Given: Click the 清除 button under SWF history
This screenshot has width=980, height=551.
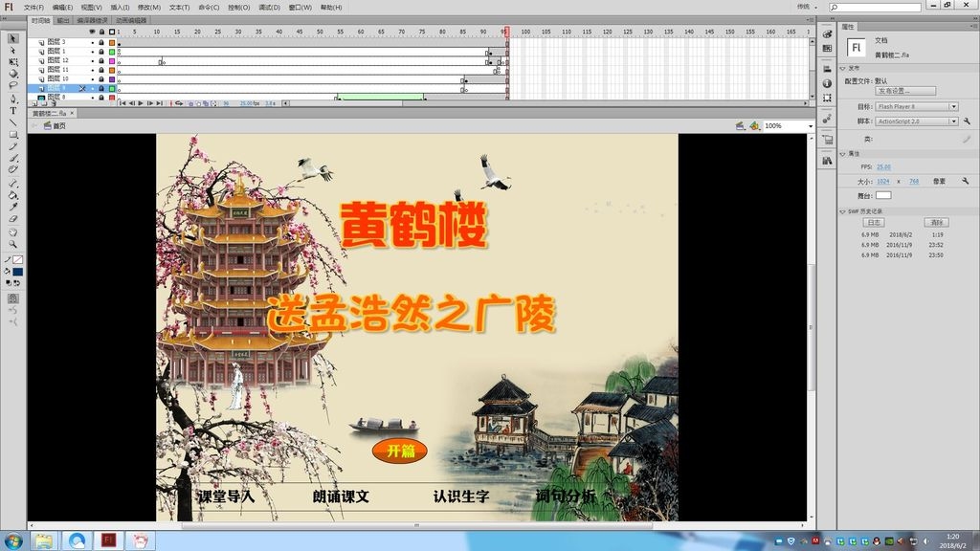Looking at the screenshot, I should [935, 221].
